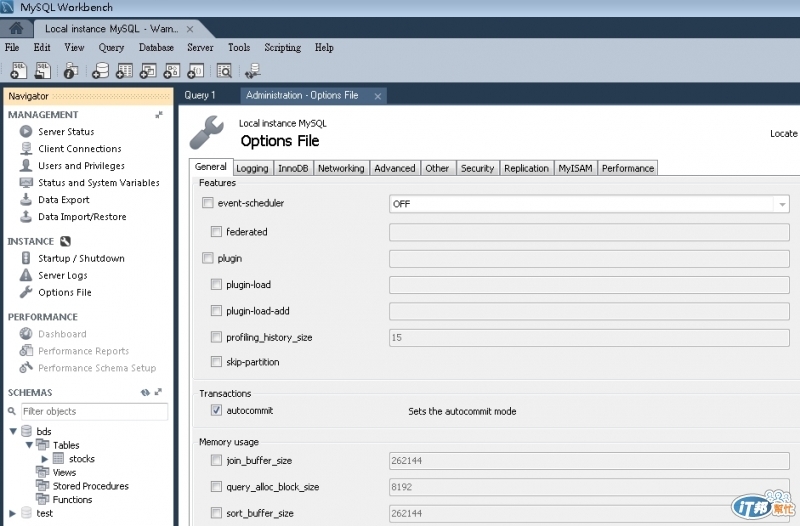Image resolution: width=800 pixels, height=526 pixels.
Task: Create a new table toolbar icon
Action: point(124,70)
